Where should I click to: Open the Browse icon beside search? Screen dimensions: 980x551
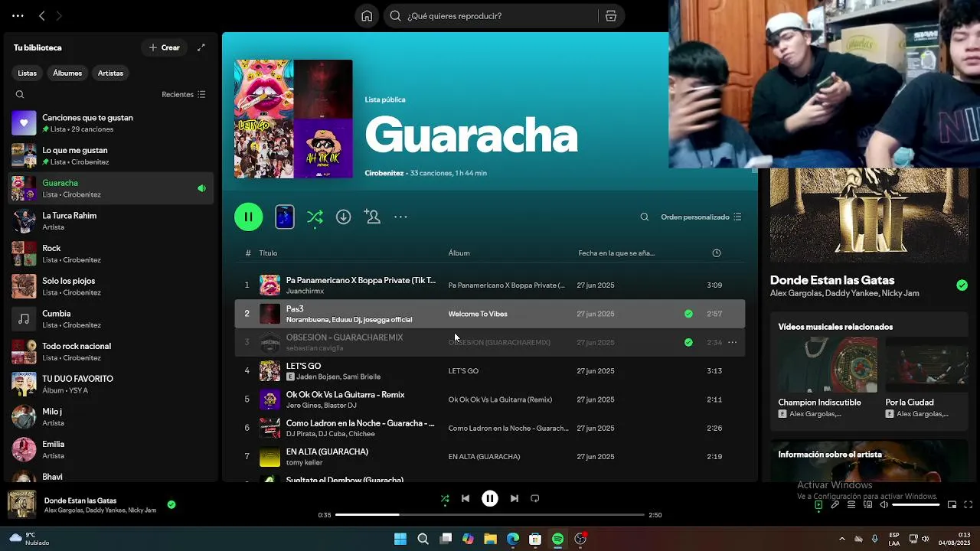point(611,16)
